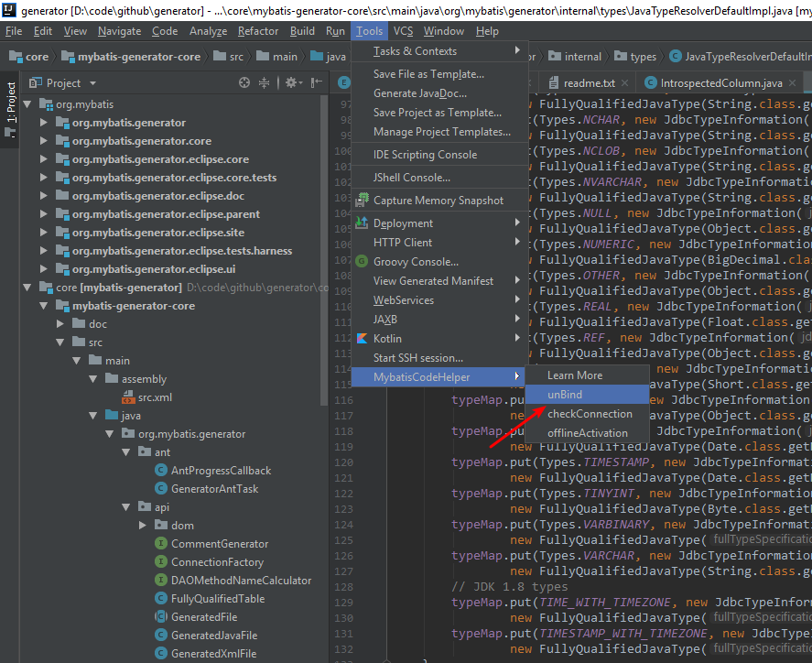The image size is (812, 663).
Task: Expand org.mybatis.generator.core node
Action: point(44,141)
